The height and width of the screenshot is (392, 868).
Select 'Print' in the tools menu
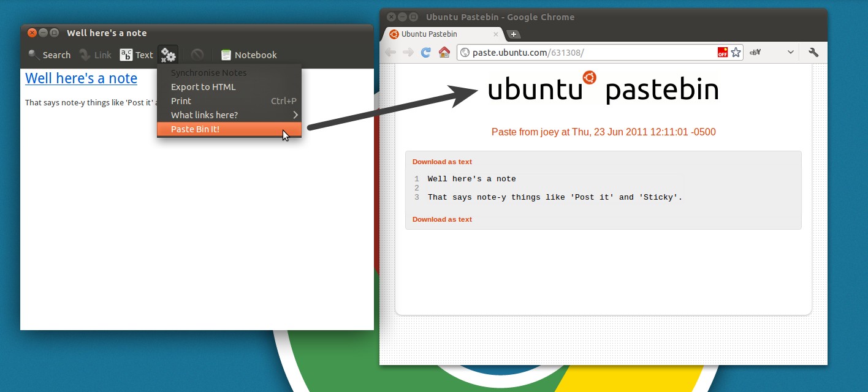point(229,101)
